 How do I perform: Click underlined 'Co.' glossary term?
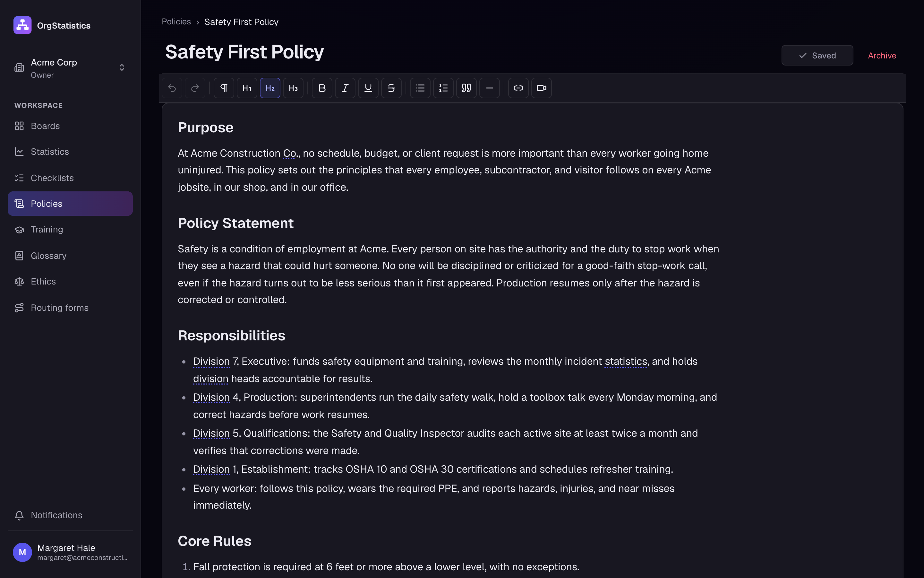[290, 153]
